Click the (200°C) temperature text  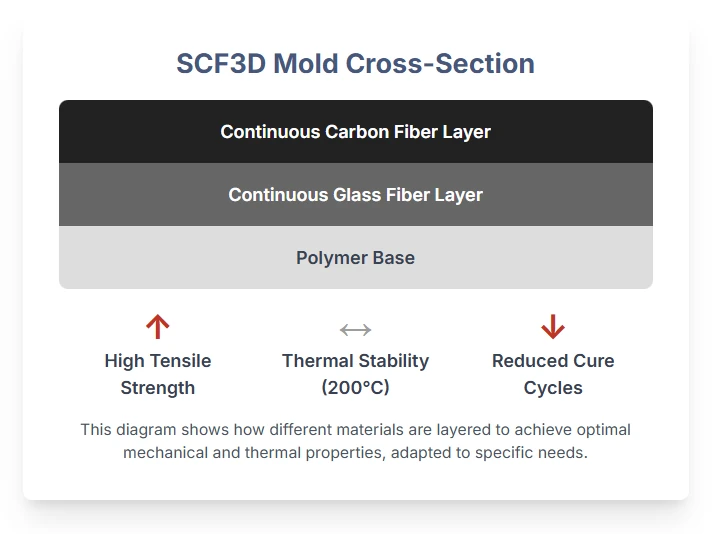pos(355,387)
